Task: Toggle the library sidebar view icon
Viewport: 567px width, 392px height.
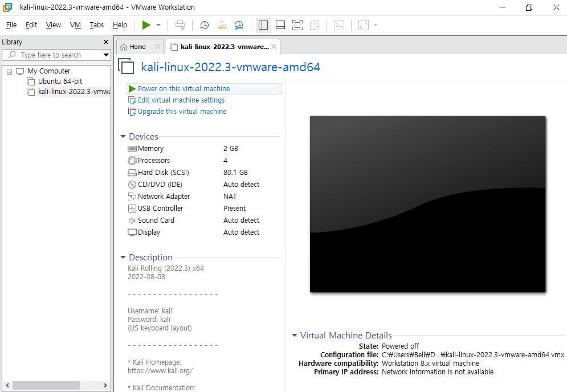Action: 263,25
